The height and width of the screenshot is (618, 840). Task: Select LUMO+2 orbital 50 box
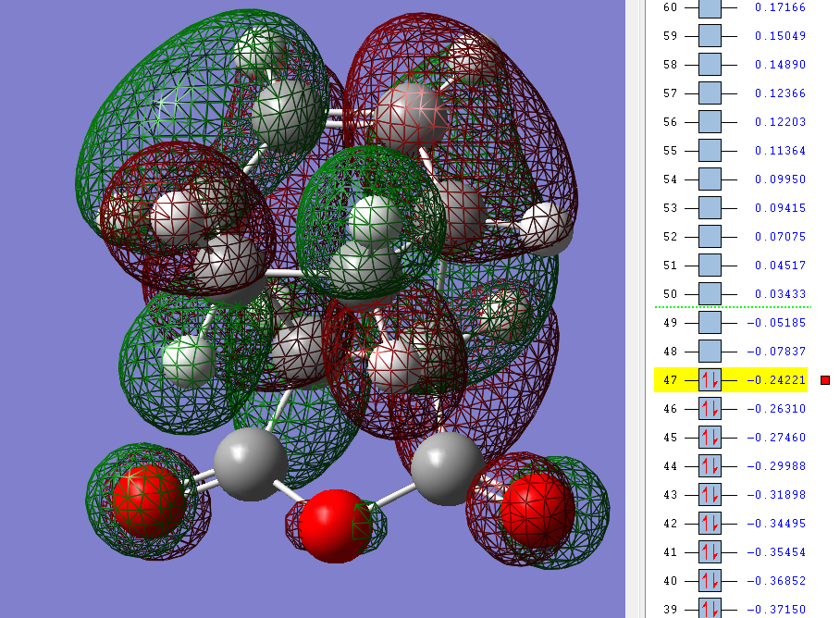(x=710, y=294)
